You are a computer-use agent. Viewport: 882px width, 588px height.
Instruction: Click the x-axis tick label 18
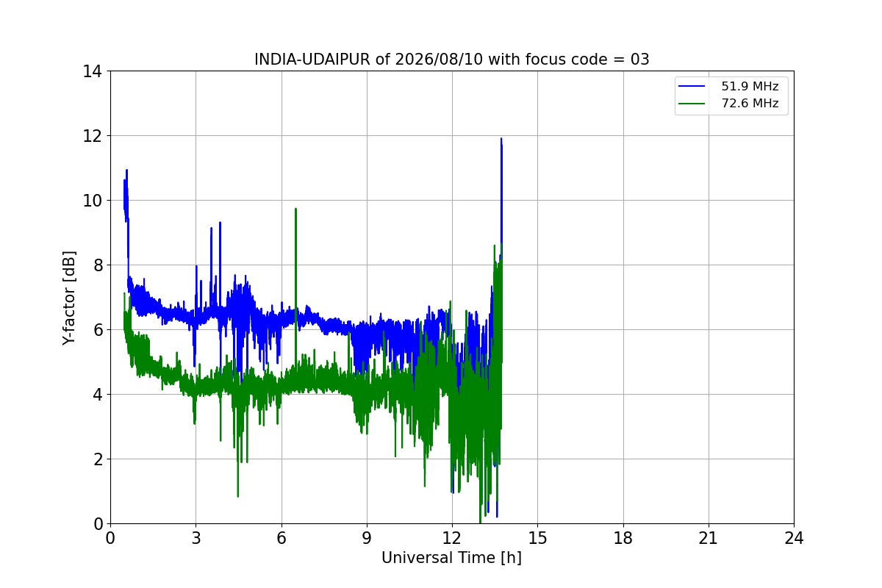[623, 538]
